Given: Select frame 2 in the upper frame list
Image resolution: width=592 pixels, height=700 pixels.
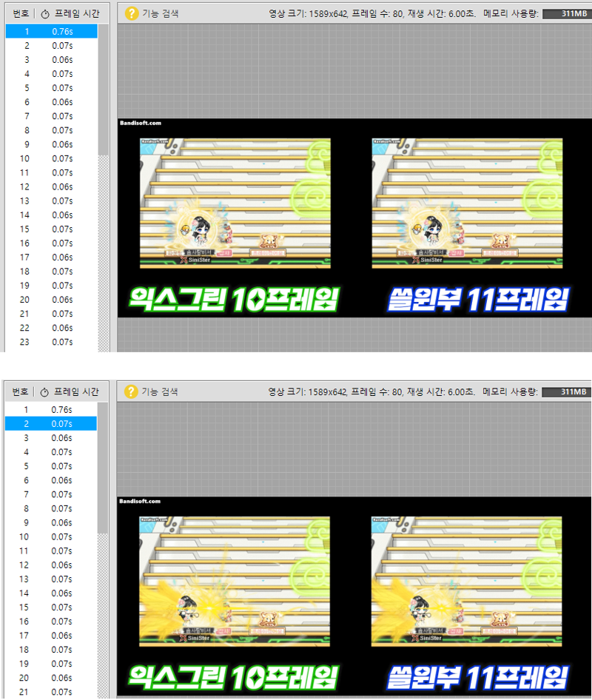Looking at the screenshot, I should click(x=51, y=46).
